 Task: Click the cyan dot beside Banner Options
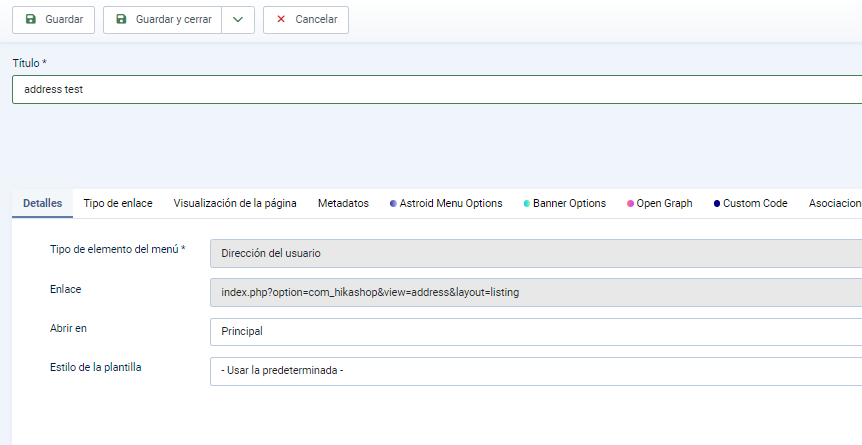click(x=527, y=204)
